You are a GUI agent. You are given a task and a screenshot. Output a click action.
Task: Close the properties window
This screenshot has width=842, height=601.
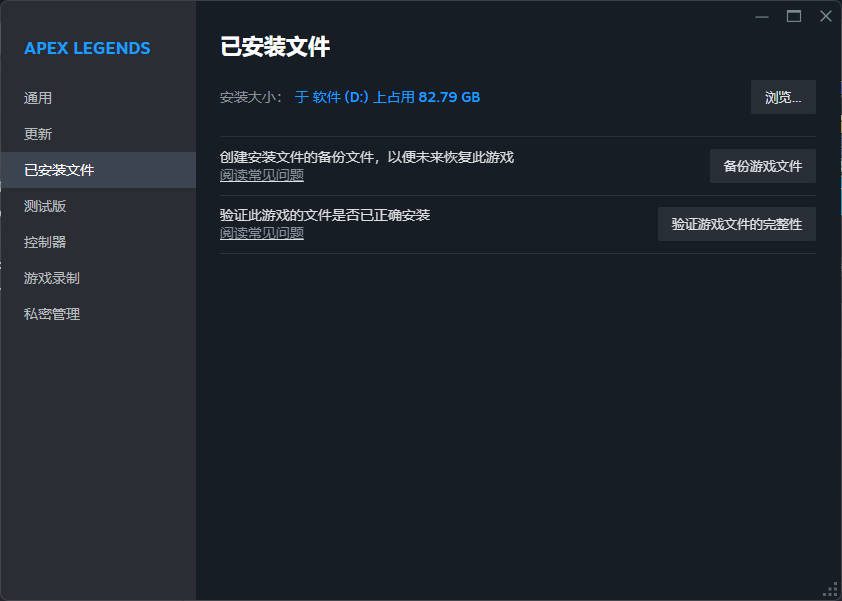[826, 17]
